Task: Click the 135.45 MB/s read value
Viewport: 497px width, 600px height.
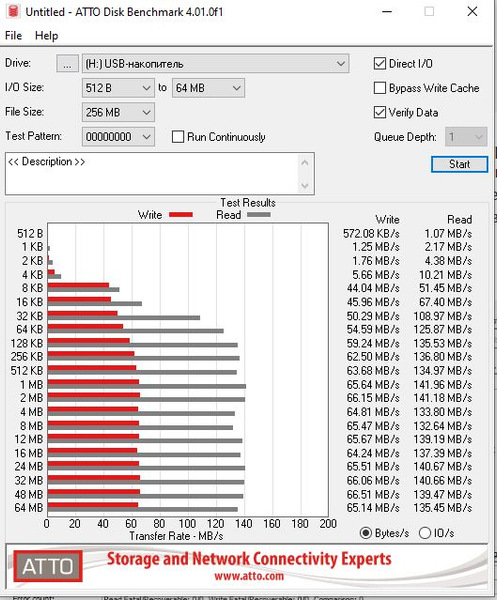Action: (x=443, y=508)
